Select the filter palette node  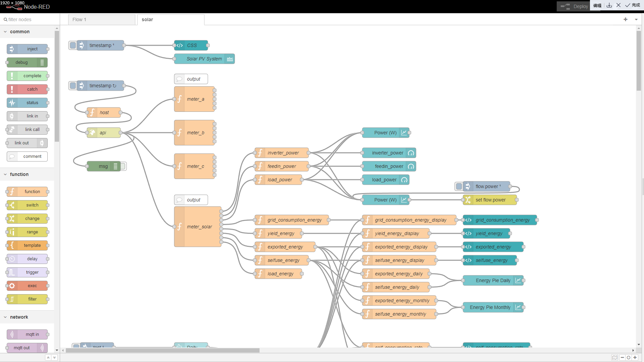tap(27, 299)
